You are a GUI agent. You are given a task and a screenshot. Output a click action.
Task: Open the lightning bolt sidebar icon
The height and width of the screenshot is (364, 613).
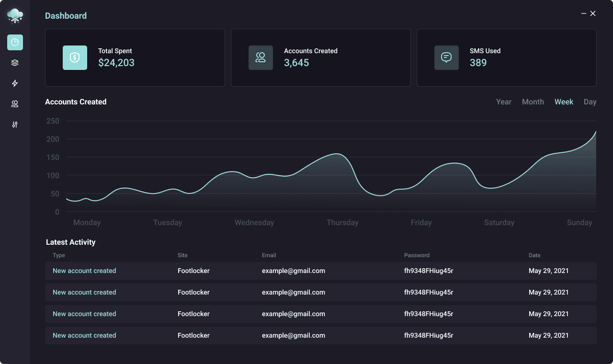(x=15, y=83)
